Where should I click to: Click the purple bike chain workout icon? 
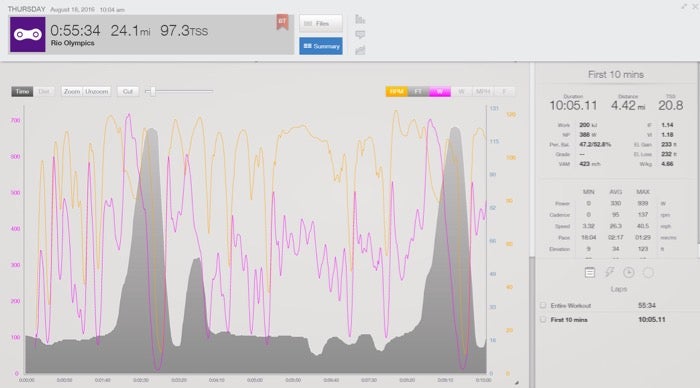click(28, 35)
